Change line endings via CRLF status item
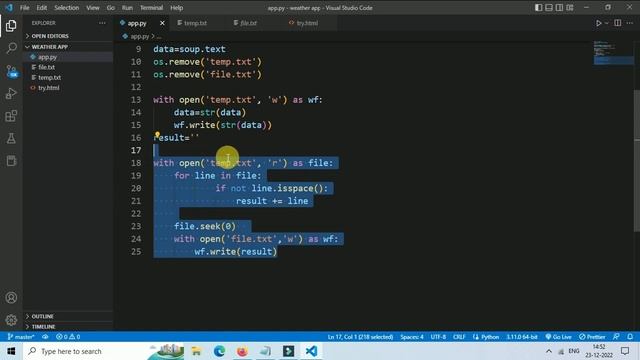Screen dimensions: 640x360 click(x=459, y=337)
